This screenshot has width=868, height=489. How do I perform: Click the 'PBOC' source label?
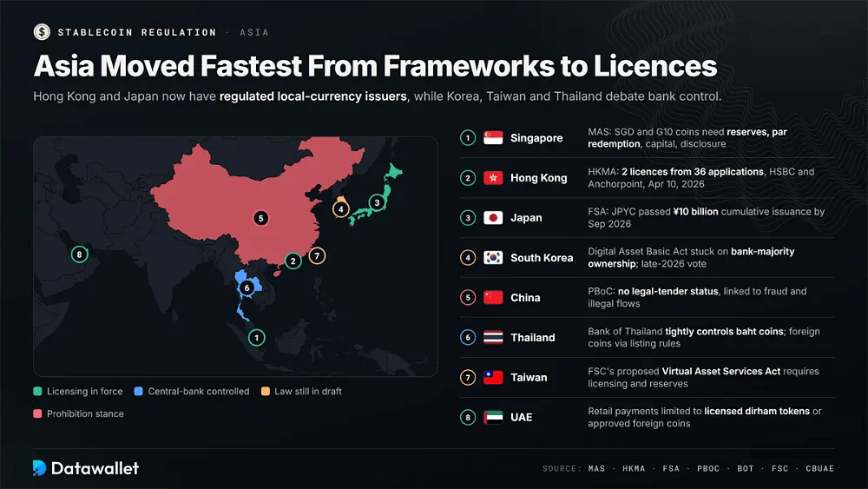(708, 468)
